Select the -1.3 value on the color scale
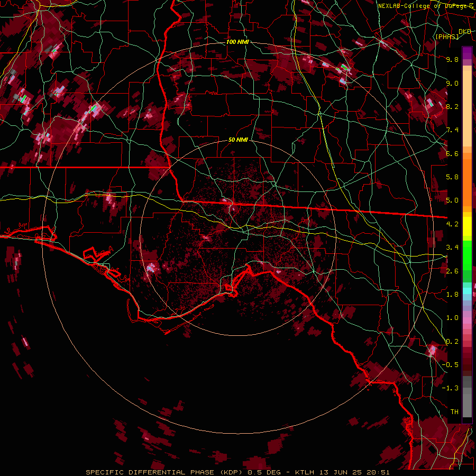 point(450,388)
